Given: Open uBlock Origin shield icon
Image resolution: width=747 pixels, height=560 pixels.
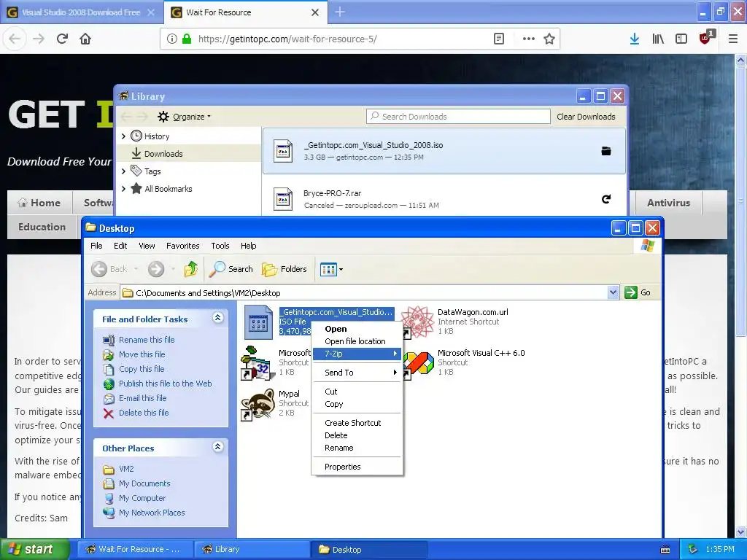Looking at the screenshot, I should pos(706,37).
